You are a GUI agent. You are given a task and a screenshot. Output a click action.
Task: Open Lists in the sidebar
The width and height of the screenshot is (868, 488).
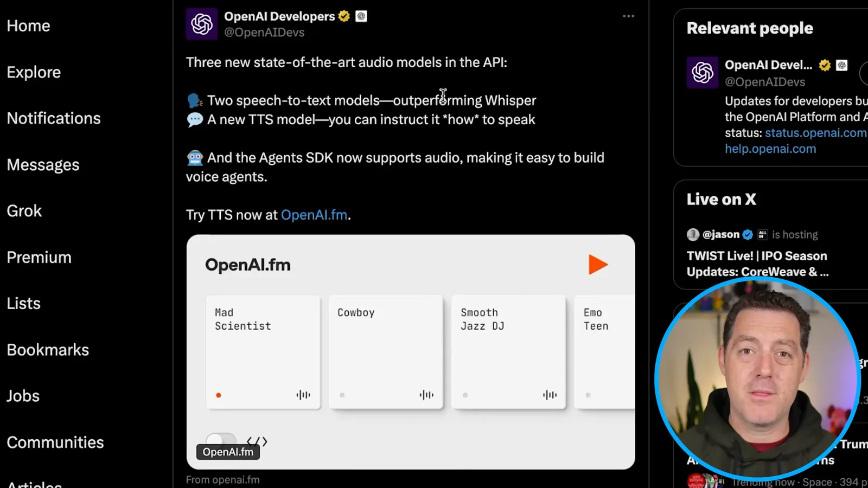pyautogui.click(x=23, y=304)
